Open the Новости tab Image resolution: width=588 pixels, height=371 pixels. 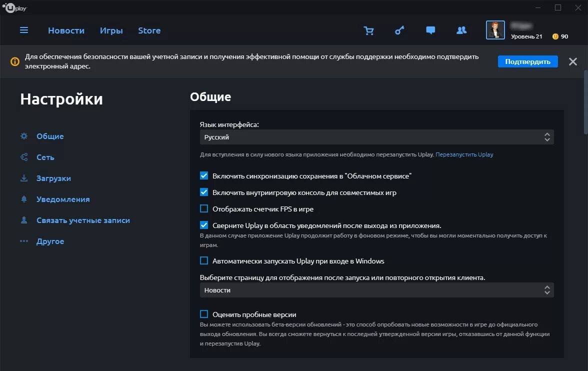pos(66,30)
